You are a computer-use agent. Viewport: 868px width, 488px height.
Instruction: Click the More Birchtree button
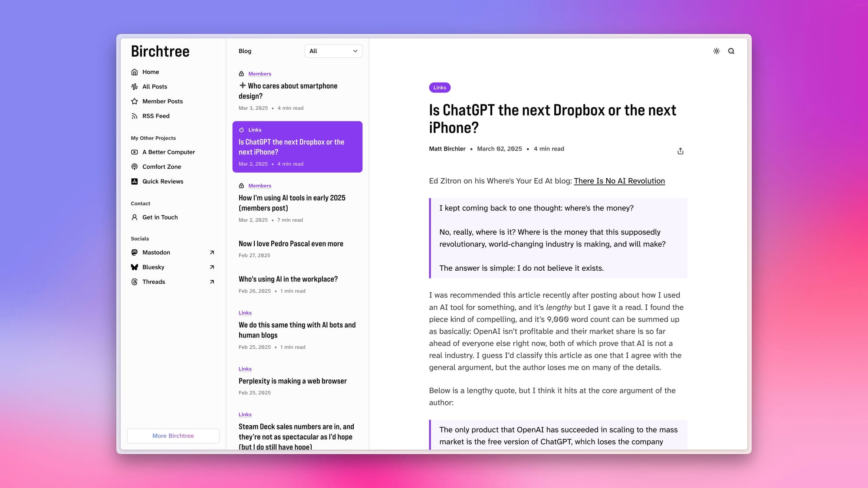click(173, 436)
